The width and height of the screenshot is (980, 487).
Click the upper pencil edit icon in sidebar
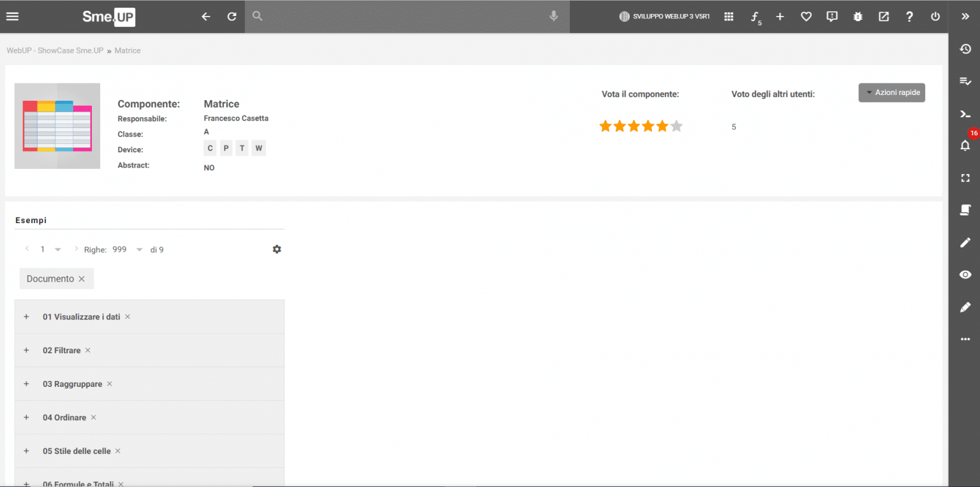(x=965, y=242)
